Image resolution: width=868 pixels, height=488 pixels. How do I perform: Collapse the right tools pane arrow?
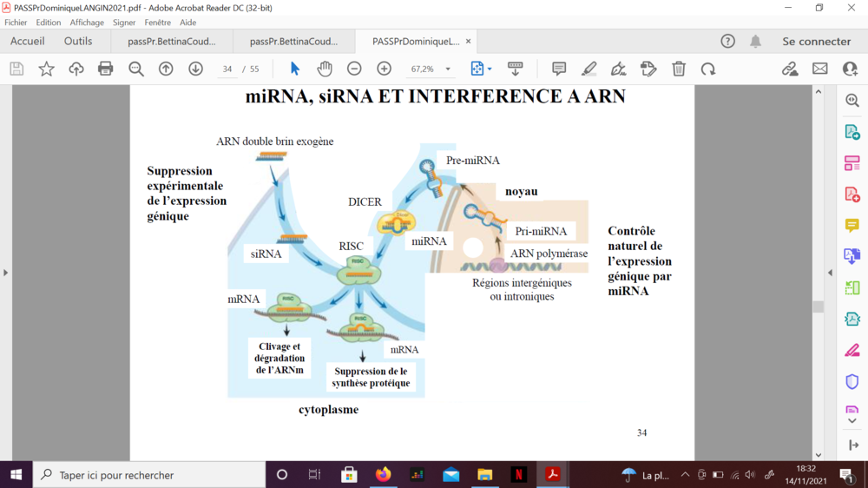830,273
